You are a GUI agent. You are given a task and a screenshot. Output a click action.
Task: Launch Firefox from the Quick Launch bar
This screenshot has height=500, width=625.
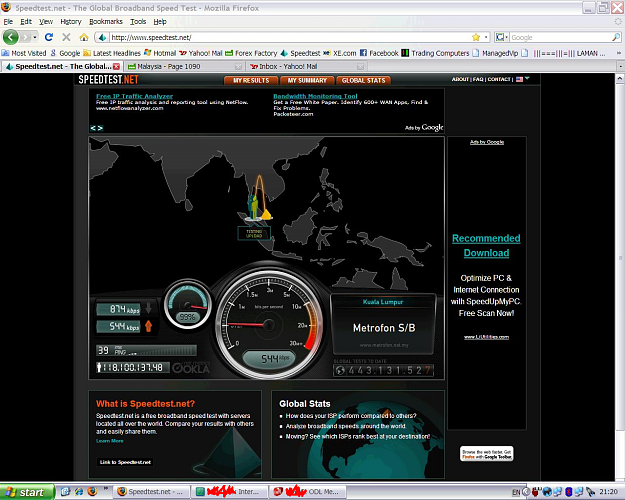tap(92, 492)
